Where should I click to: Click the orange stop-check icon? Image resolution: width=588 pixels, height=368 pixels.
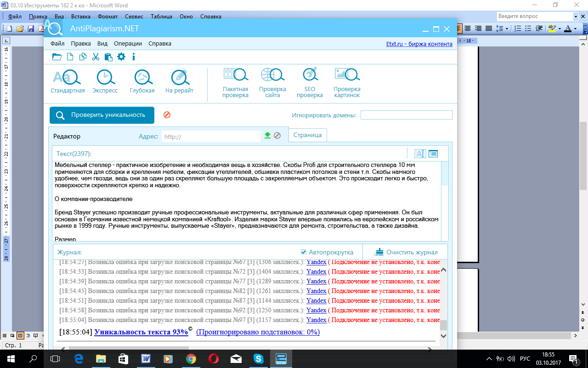167,115
